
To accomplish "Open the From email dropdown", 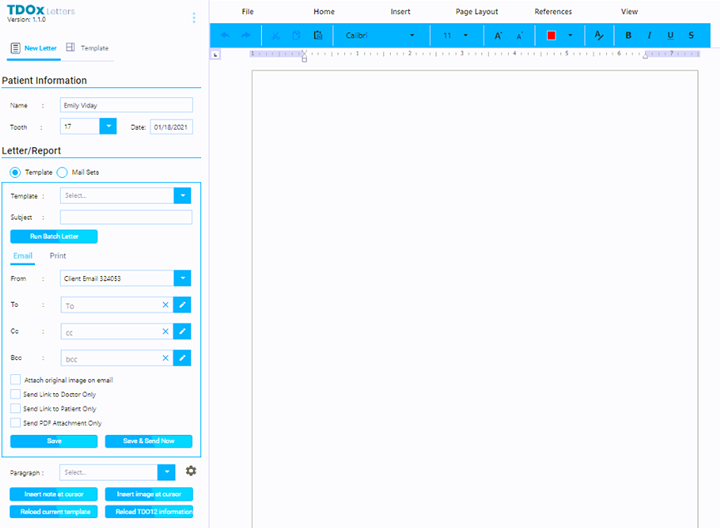I will [x=182, y=278].
